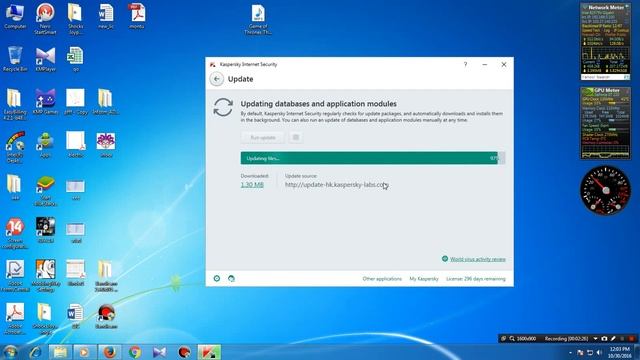The width and height of the screenshot is (640, 360).
Task: Open KMPlayer from the taskbar
Action: [159, 352]
